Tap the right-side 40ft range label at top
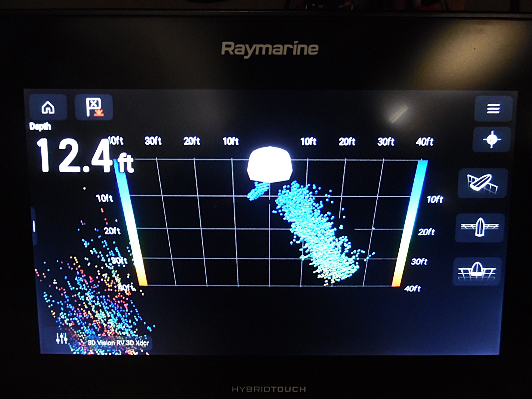The width and height of the screenshot is (532, 399). tap(424, 142)
